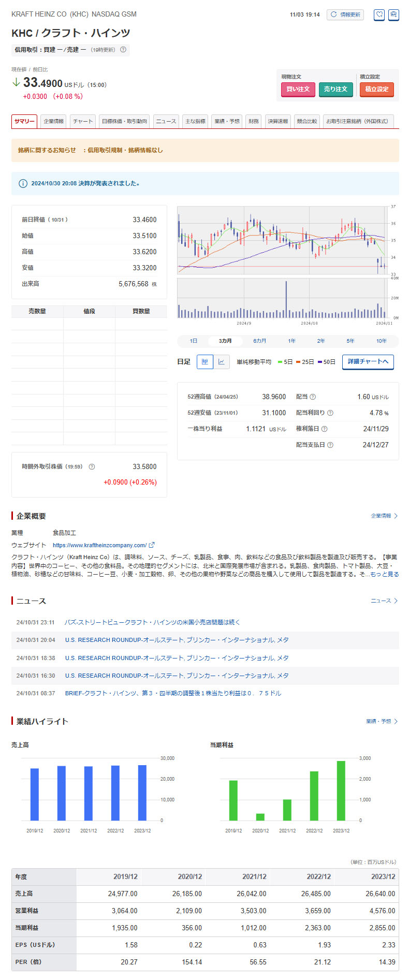
Task: Open the ニュース section chevron link
Action: [x=384, y=601]
